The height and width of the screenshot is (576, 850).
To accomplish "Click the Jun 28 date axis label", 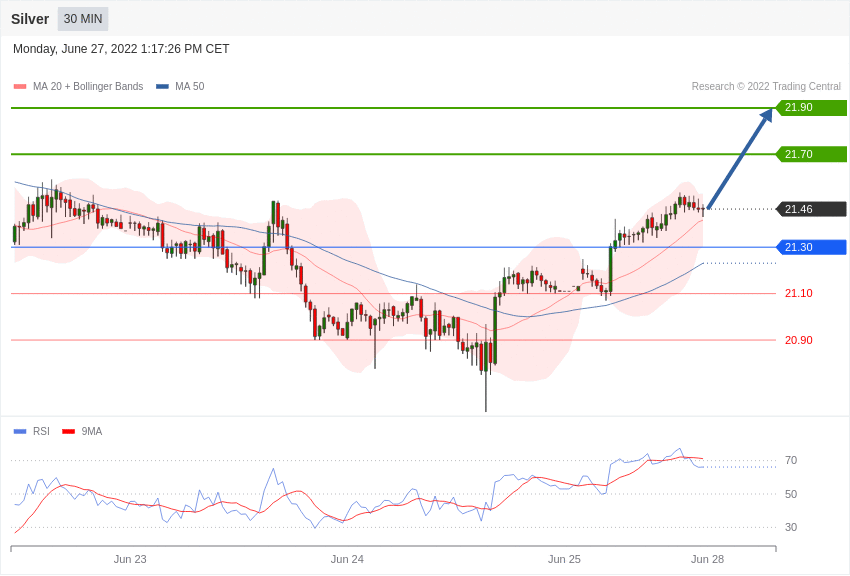I will 707,559.
